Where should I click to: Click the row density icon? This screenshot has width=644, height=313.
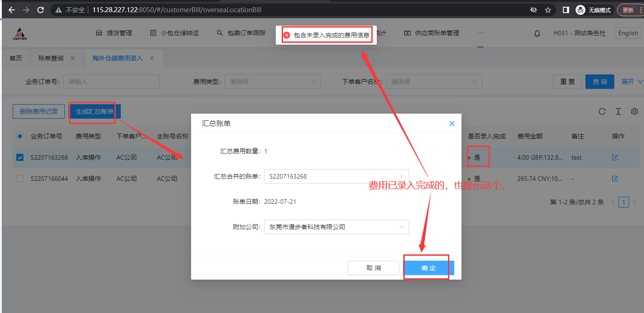618,112
